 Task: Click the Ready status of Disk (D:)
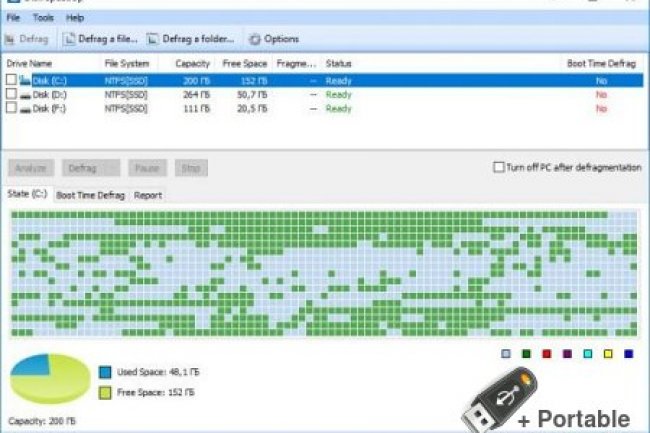[338, 95]
